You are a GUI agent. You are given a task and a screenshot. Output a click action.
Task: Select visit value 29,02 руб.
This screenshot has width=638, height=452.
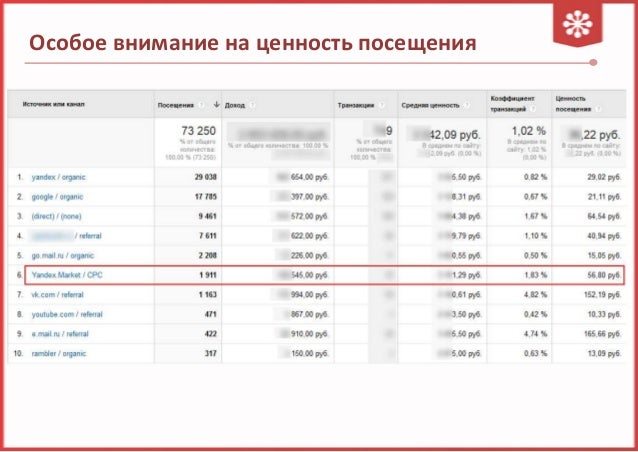click(x=604, y=177)
